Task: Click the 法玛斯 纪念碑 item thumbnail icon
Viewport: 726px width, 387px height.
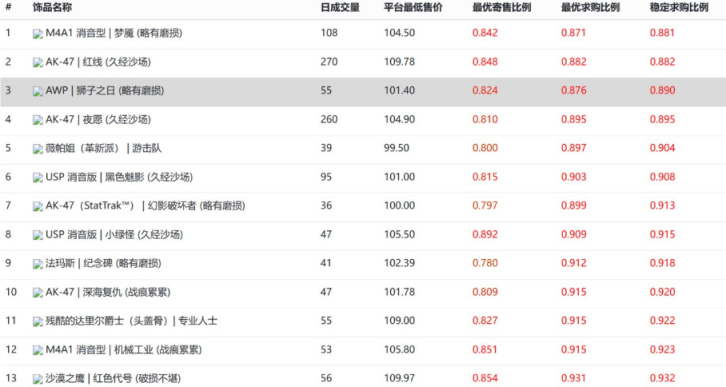Action: click(38, 264)
